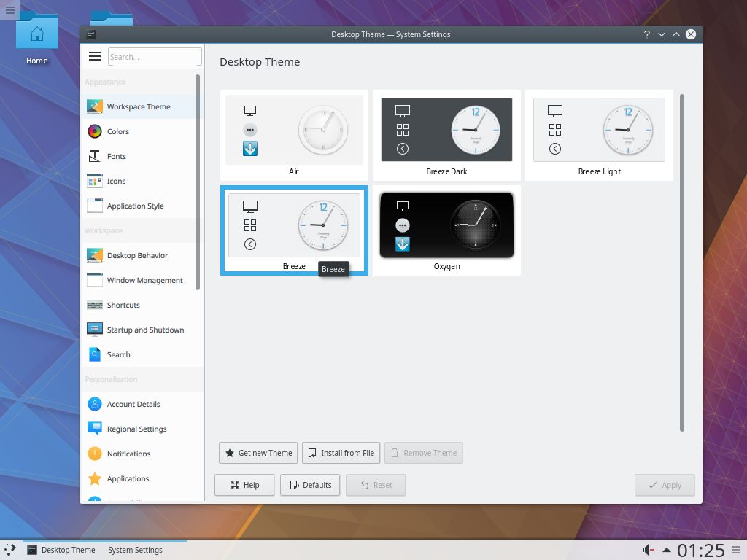Select the Fonts category
Viewport: 747px width, 560px height.
coord(117,156)
